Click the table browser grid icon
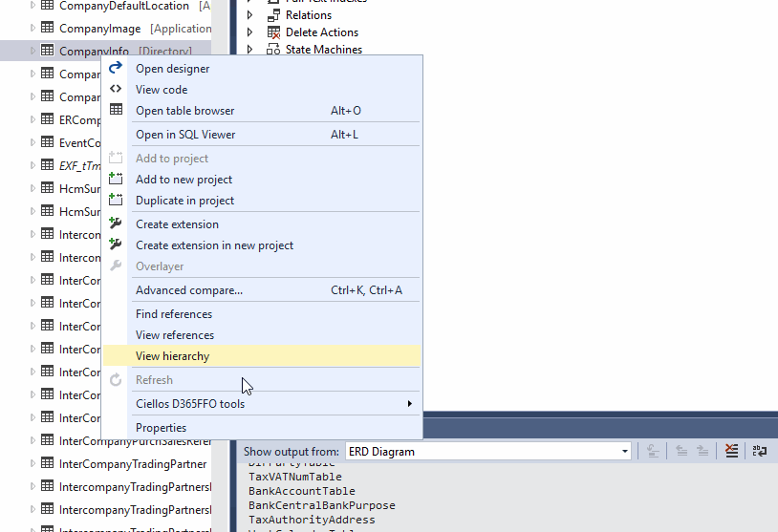This screenshot has width=778, height=532. 116,110
